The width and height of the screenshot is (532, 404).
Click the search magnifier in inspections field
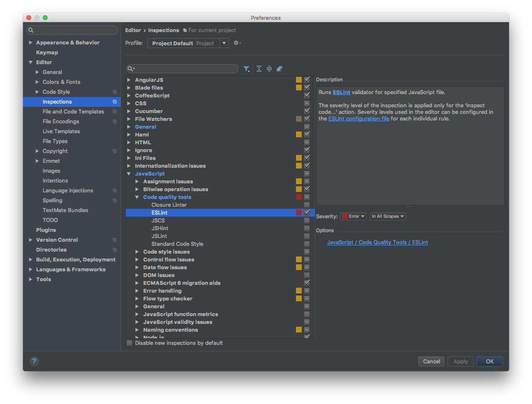pos(131,69)
